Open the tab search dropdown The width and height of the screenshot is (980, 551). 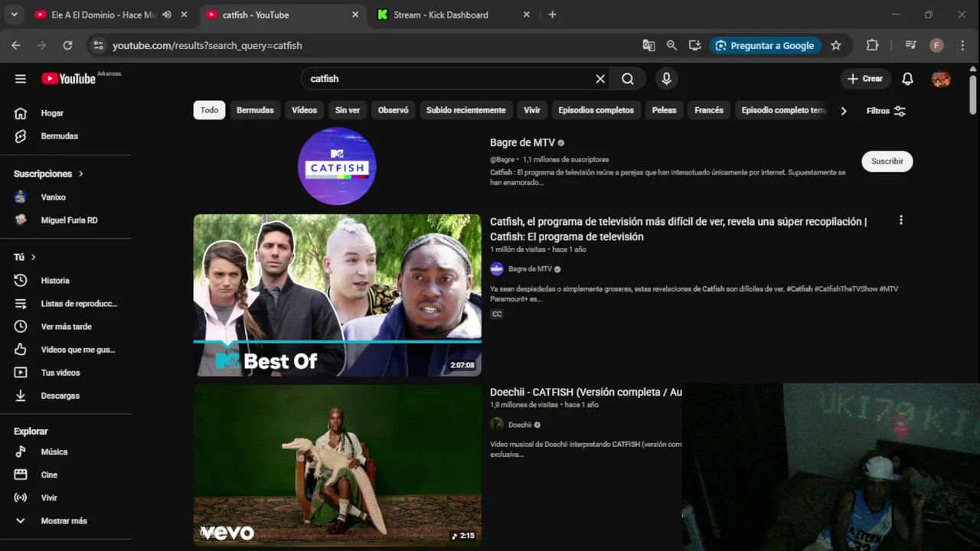click(x=14, y=15)
